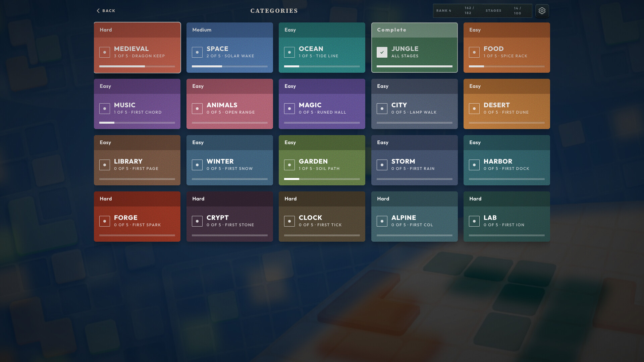Select the Animals category icon box

coord(197,109)
